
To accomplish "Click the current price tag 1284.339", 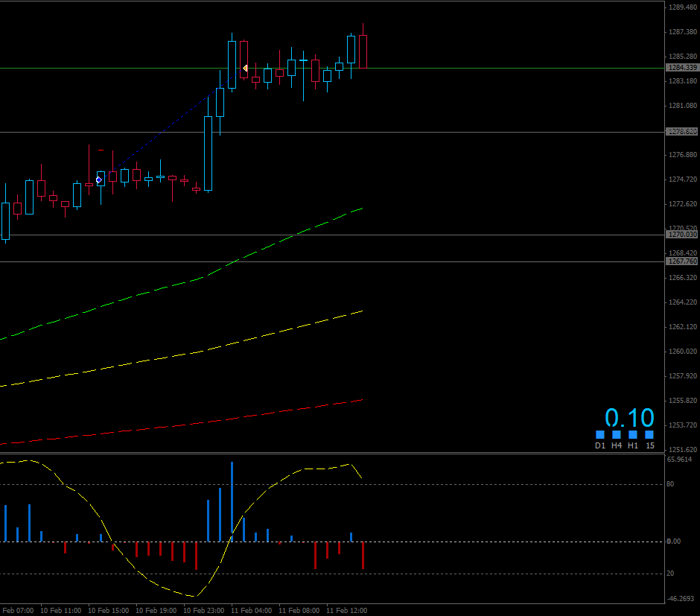I will [681, 67].
